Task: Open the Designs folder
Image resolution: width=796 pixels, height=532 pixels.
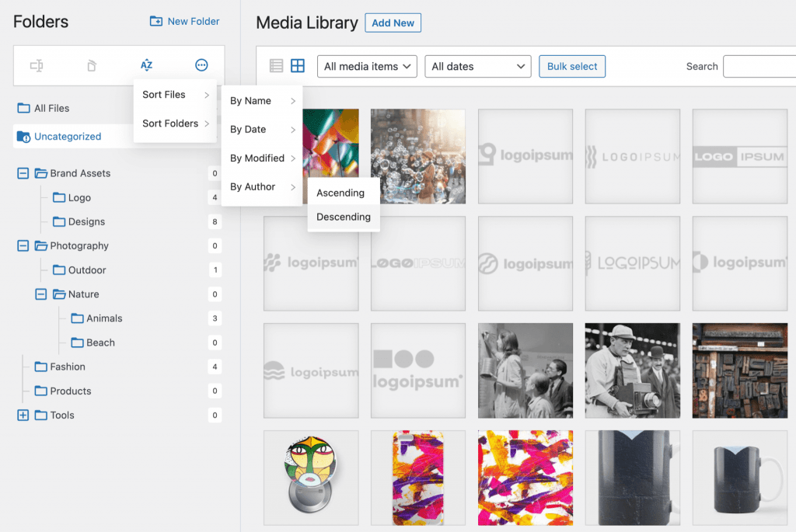Action: click(x=79, y=221)
